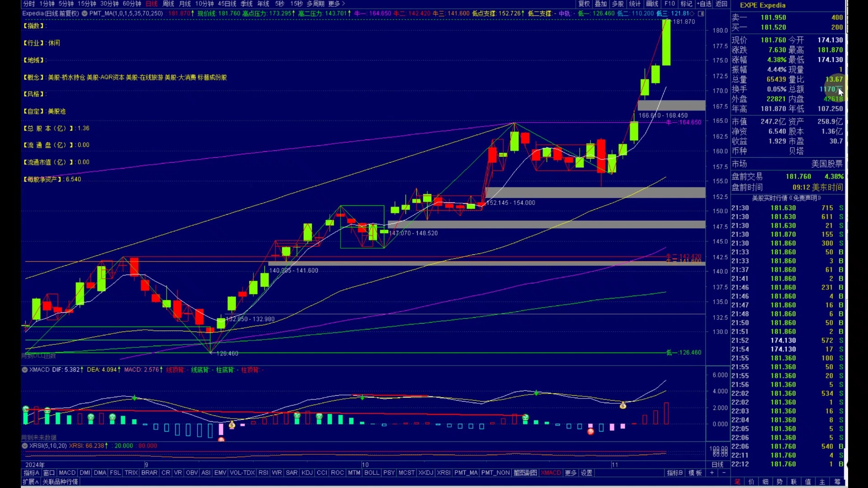Select the 15分钟 period tab

coord(87,4)
